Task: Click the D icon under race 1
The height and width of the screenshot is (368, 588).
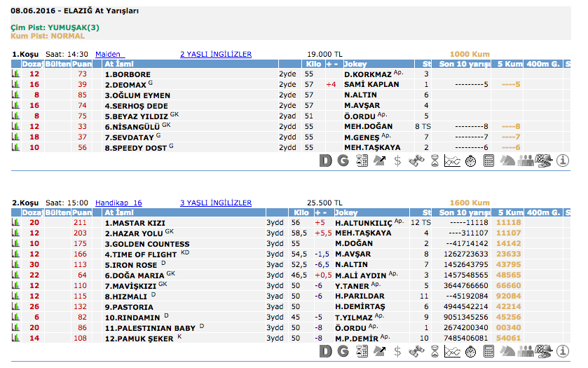Action: tap(325, 161)
